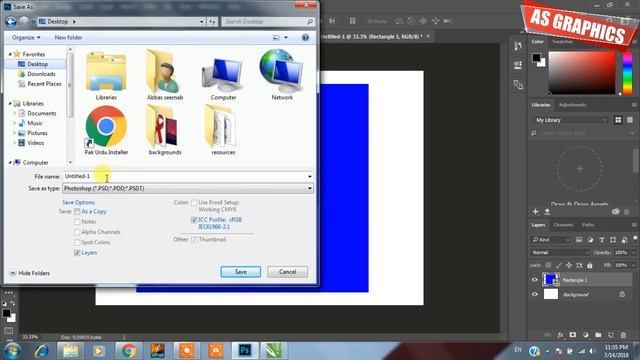Collapse the Libraries tree group

tap(10, 103)
